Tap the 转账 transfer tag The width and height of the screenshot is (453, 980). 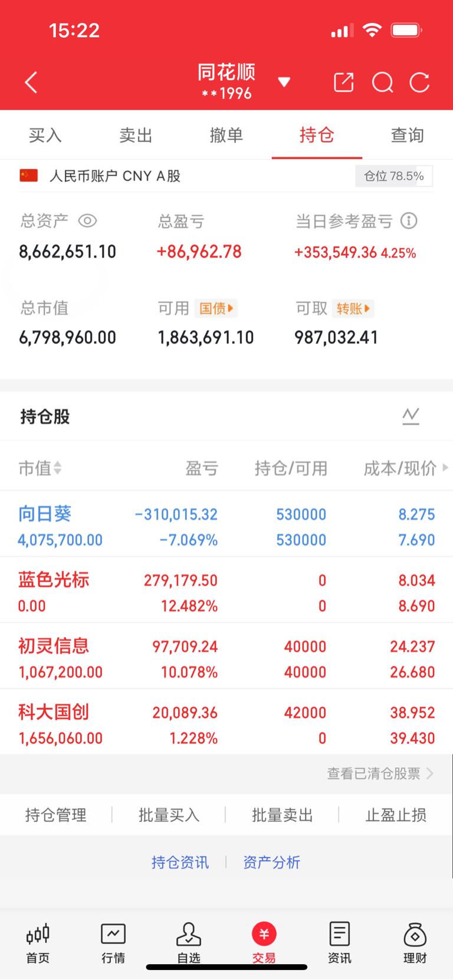tap(353, 308)
